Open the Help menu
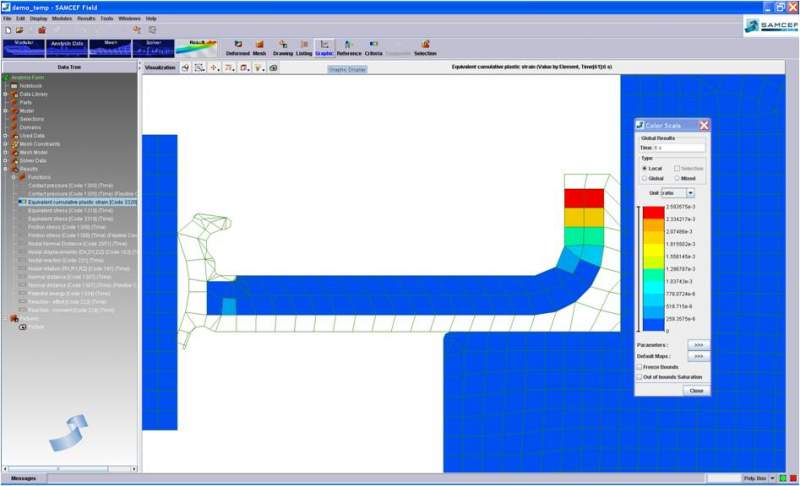Screen dimensions: 800x486 click(x=151, y=18)
